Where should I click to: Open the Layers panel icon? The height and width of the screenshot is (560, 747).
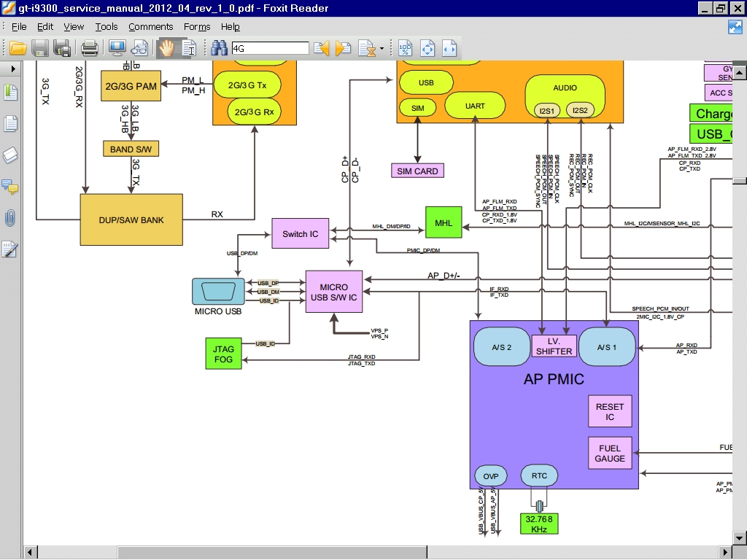(10, 155)
